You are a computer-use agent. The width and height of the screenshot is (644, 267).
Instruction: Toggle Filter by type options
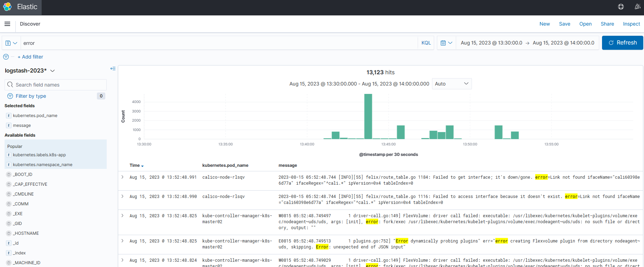point(31,96)
